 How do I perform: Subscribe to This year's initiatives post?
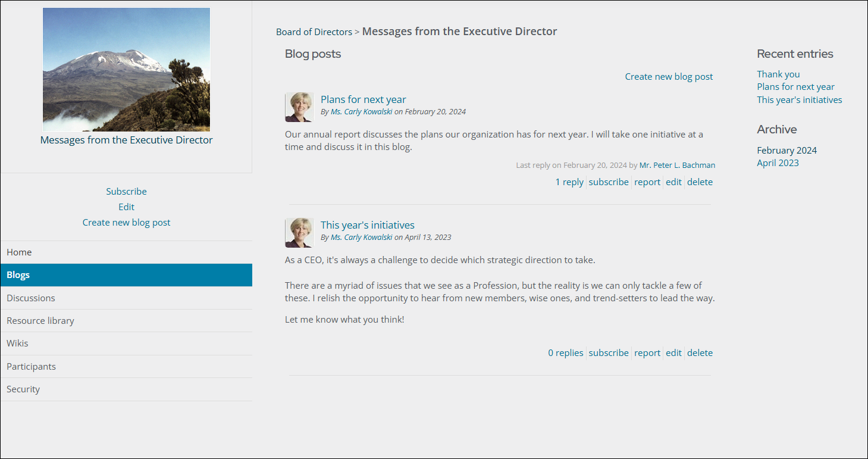pyautogui.click(x=609, y=353)
